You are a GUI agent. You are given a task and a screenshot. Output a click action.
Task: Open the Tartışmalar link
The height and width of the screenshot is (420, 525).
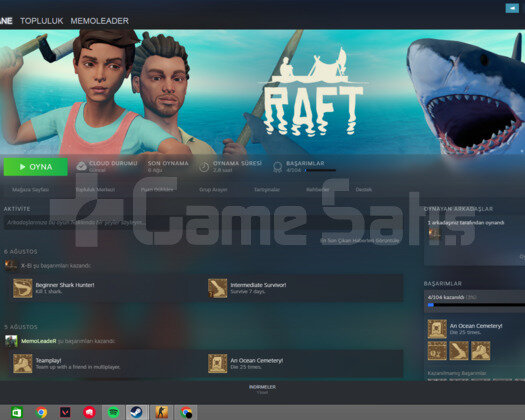(x=267, y=190)
